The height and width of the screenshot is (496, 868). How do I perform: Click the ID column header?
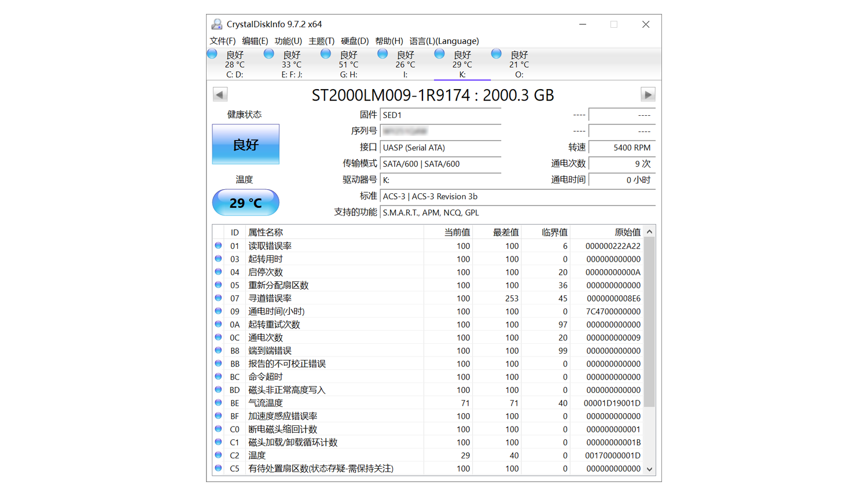coord(234,232)
